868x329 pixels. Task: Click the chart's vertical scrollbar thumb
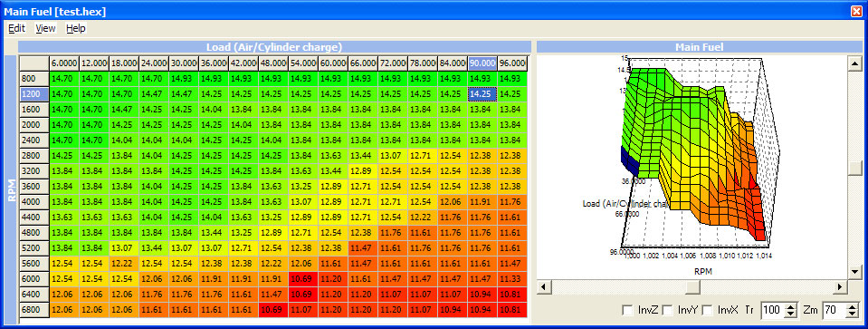[854, 168]
